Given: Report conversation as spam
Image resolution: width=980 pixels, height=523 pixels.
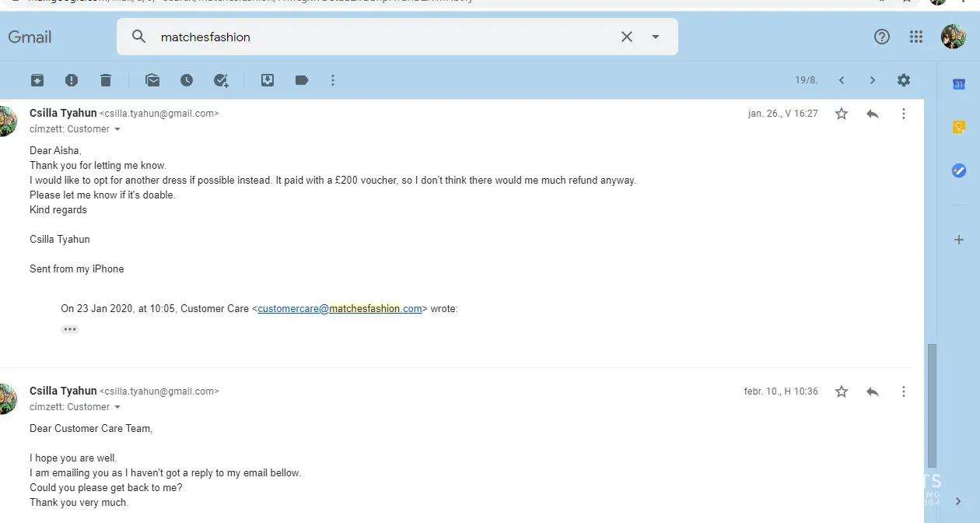Looking at the screenshot, I should click(x=72, y=80).
